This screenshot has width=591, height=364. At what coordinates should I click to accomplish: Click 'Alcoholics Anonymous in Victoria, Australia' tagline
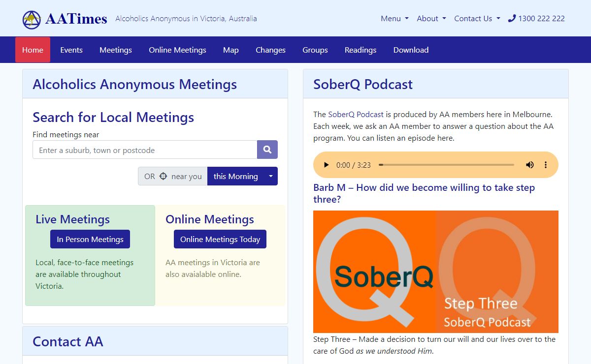[186, 19]
